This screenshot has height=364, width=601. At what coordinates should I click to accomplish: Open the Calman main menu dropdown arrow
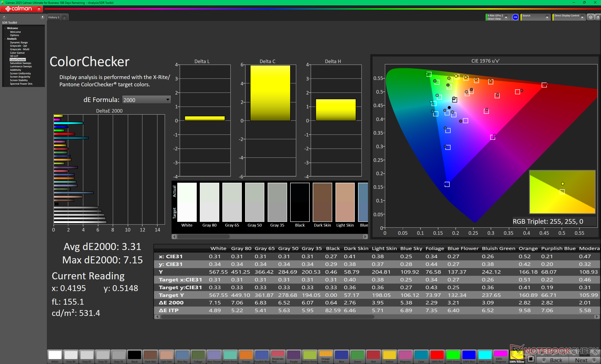pyautogui.click(x=39, y=9)
